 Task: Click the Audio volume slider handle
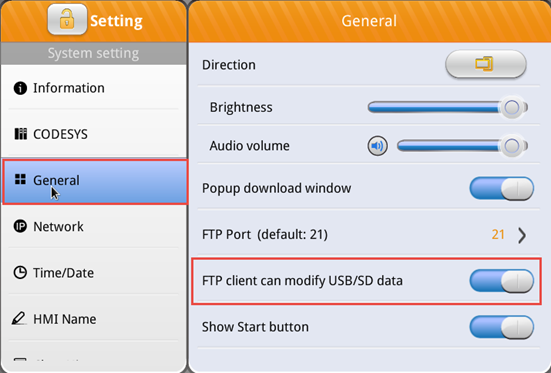click(x=512, y=146)
